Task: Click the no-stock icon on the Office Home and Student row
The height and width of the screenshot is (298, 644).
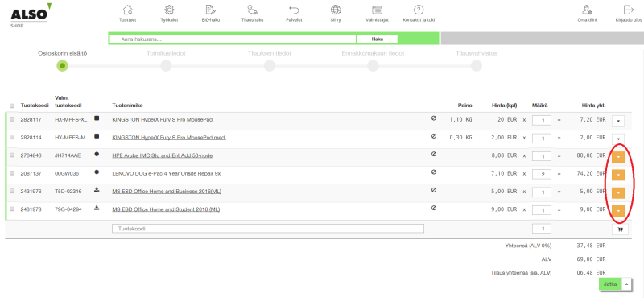Action: pyautogui.click(x=434, y=208)
